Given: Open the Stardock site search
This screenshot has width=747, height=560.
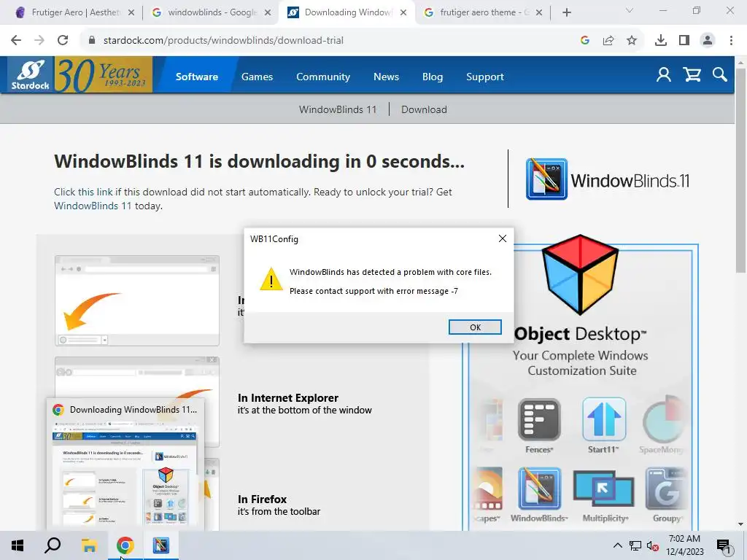Looking at the screenshot, I should point(719,75).
